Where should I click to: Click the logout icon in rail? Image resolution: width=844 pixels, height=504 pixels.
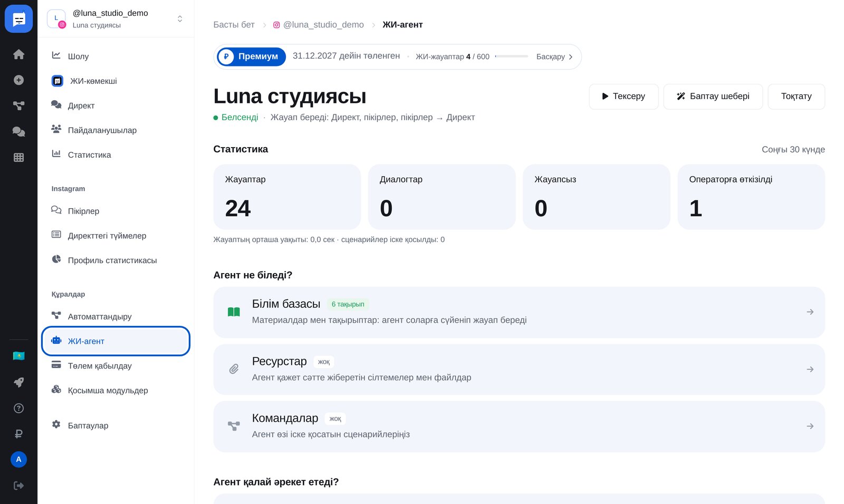pyautogui.click(x=18, y=486)
